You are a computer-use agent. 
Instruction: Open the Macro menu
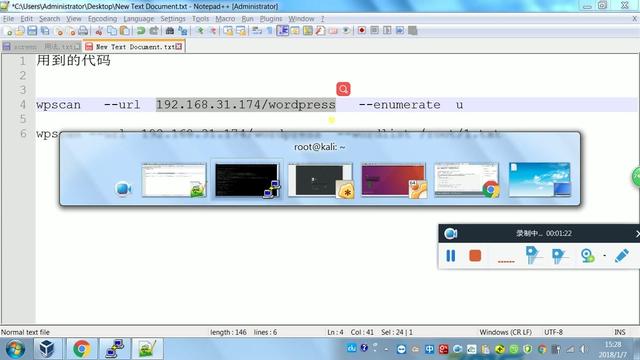pyautogui.click(x=225, y=19)
